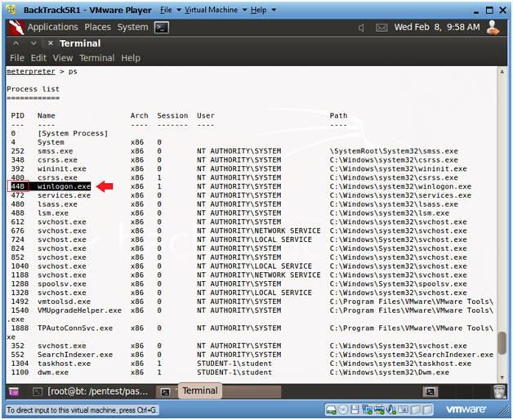
Task: Click the smss.exe process name
Action: pos(55,151)
